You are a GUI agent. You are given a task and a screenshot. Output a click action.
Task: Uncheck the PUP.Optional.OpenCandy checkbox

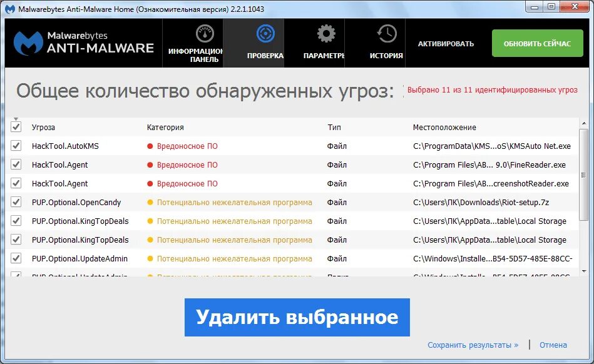(x=16, y=202)
